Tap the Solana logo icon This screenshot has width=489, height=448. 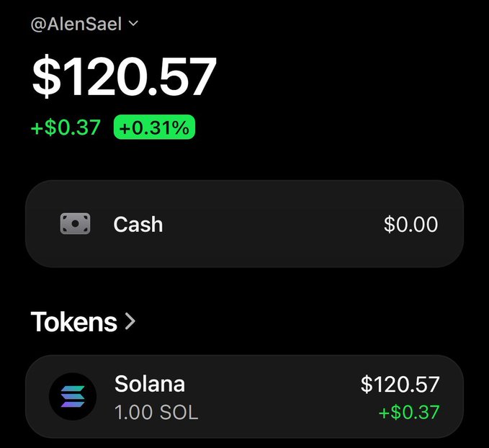pyautogui.click(x=73, y=397)
